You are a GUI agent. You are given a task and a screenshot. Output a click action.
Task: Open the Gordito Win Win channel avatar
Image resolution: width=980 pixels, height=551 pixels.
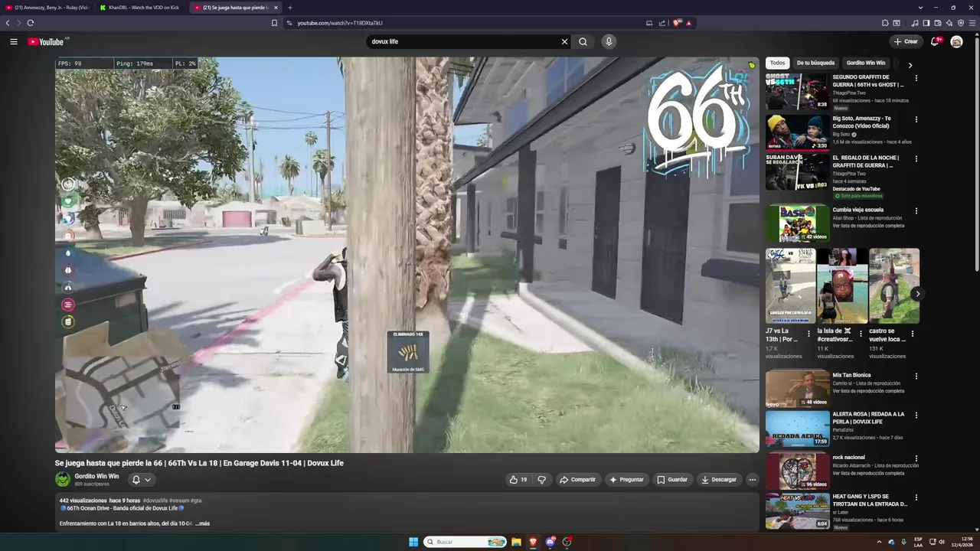[x=63, y=480]
